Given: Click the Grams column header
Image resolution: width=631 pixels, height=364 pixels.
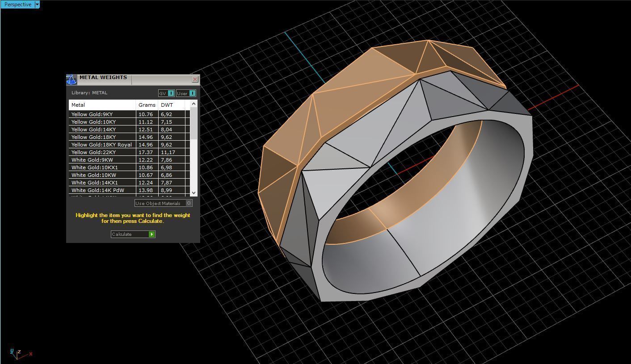Looking at the screenshot, I should tap(147, 105).
